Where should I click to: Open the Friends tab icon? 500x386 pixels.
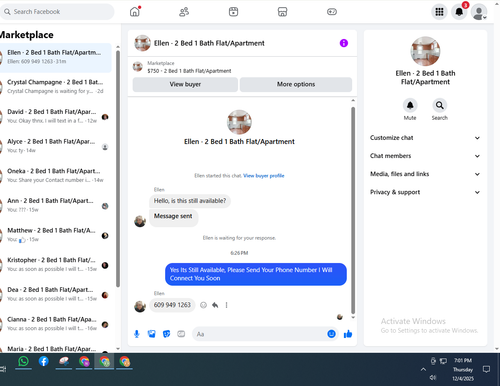[184, 12]
